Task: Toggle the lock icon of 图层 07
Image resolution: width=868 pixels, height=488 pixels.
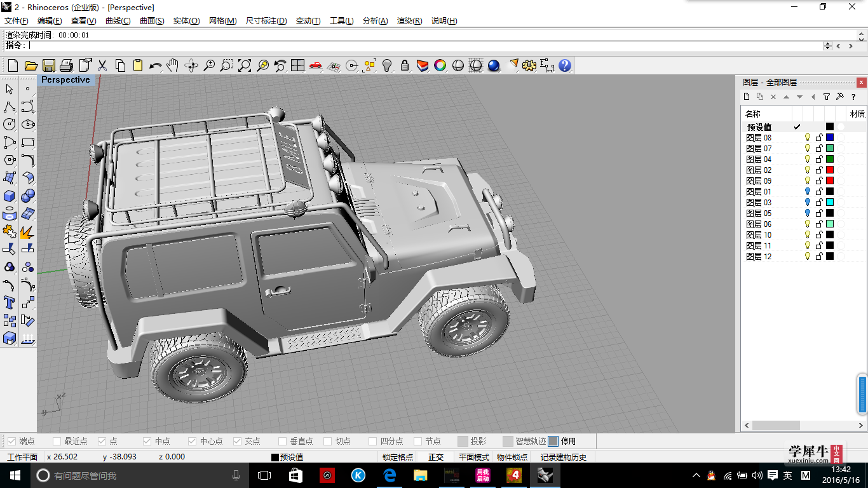Action: 819,149
